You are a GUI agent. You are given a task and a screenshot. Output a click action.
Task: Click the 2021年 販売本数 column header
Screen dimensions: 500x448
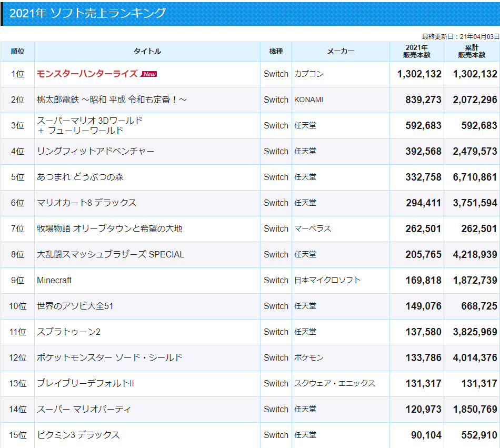coord(417,51)
